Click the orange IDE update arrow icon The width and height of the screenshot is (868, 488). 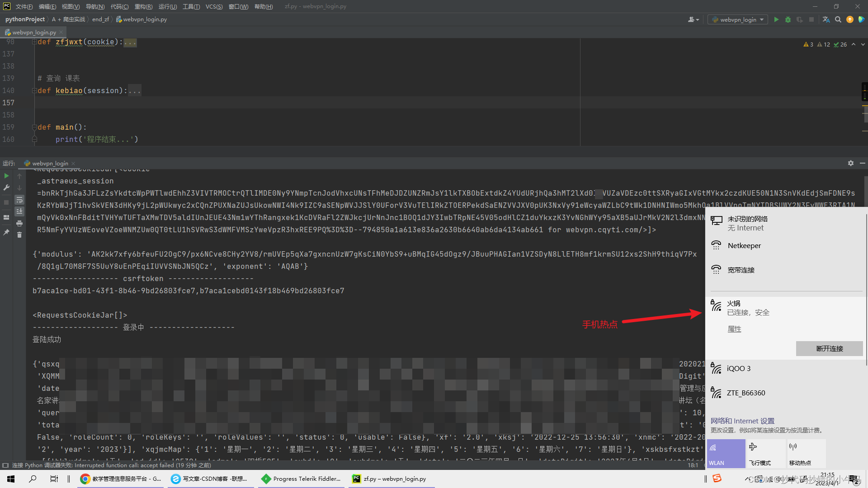(x=850, y=19)
